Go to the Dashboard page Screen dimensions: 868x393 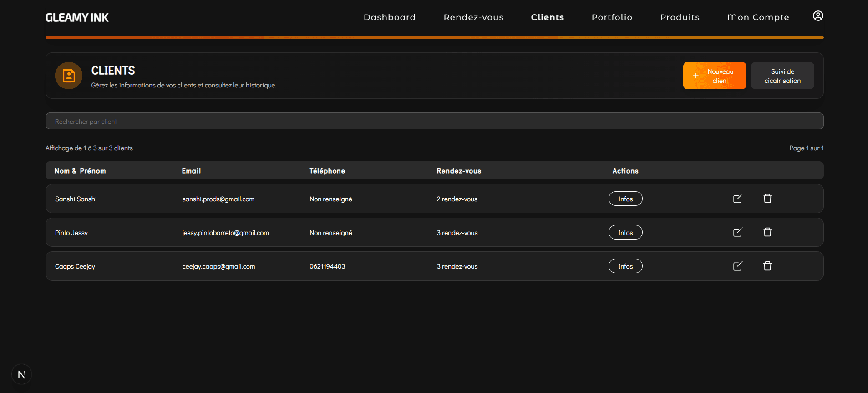tap(389, 17)
